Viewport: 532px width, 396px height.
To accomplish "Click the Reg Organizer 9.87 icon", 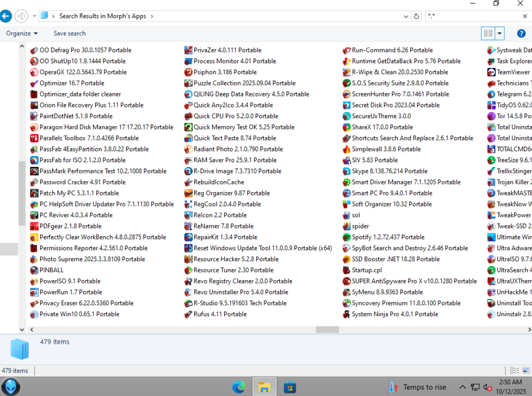I will 188,193.
